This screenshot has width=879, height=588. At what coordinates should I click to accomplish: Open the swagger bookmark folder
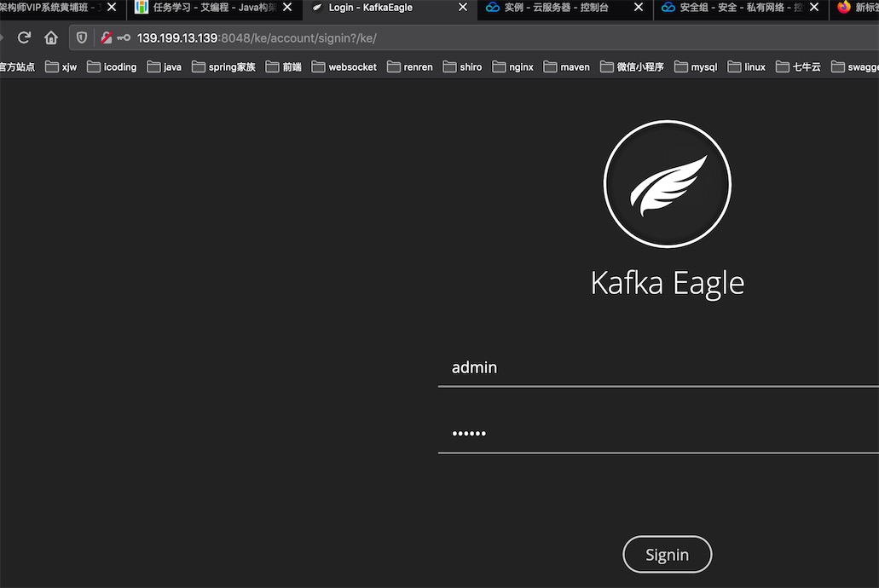pyautogui.click(x=854, y=66)
